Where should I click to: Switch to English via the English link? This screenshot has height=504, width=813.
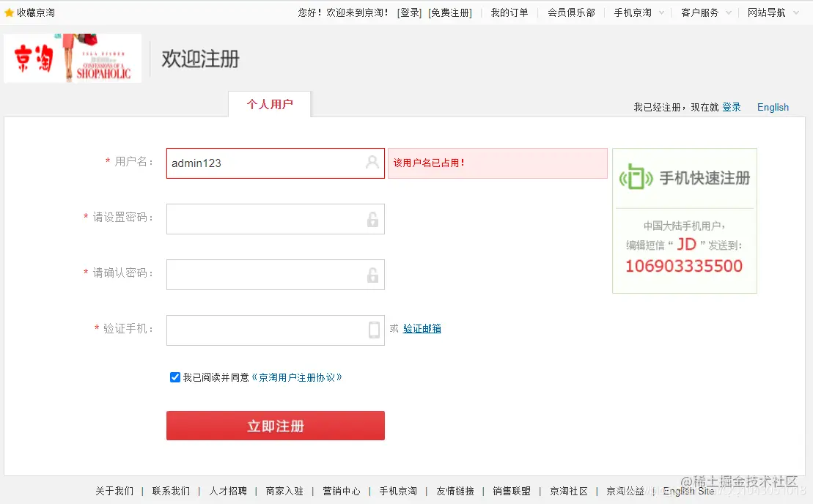point(773,107)
